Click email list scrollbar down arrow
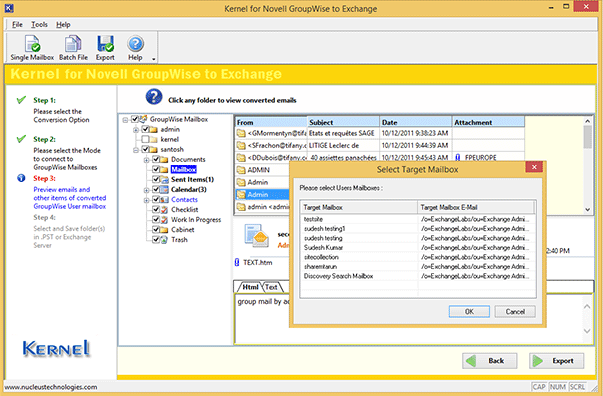 [588, 210]
